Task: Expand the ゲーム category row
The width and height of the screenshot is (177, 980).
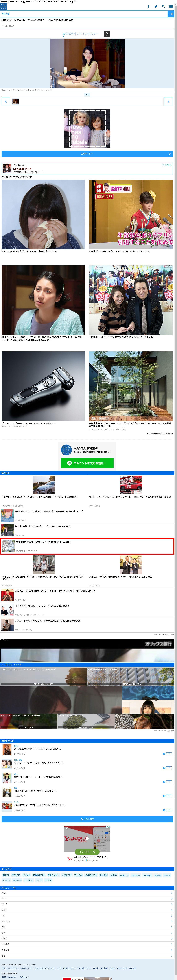Action: tap(87, 904)
